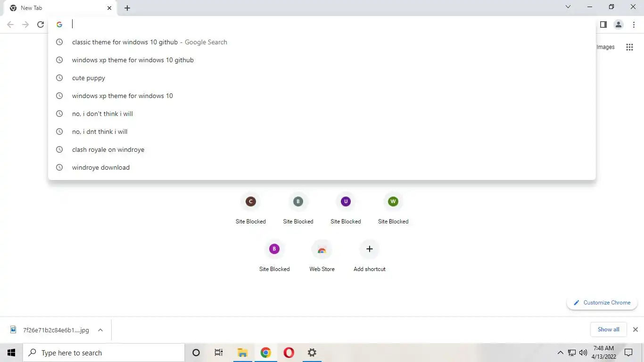Viewport: 644px width, 362px height.
Task: Open a new tab with plus button
Action: tap(127, 8)
